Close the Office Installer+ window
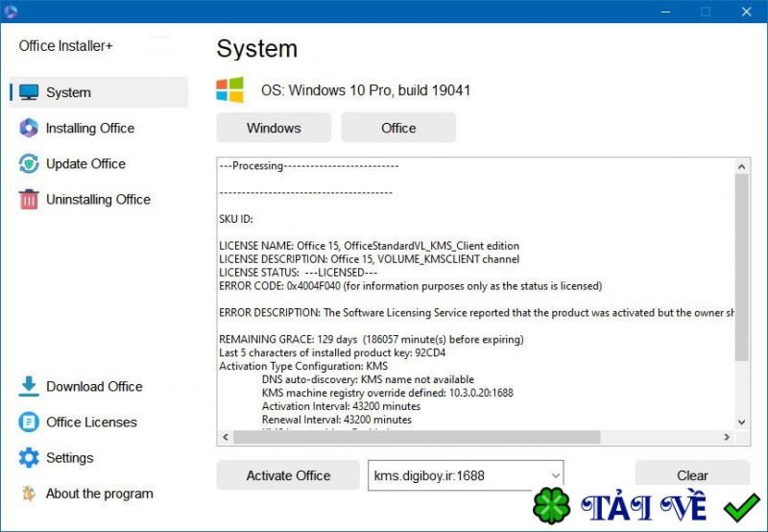Image resolution: width=768 pixels, height=532 pixels. pos(746,12)
